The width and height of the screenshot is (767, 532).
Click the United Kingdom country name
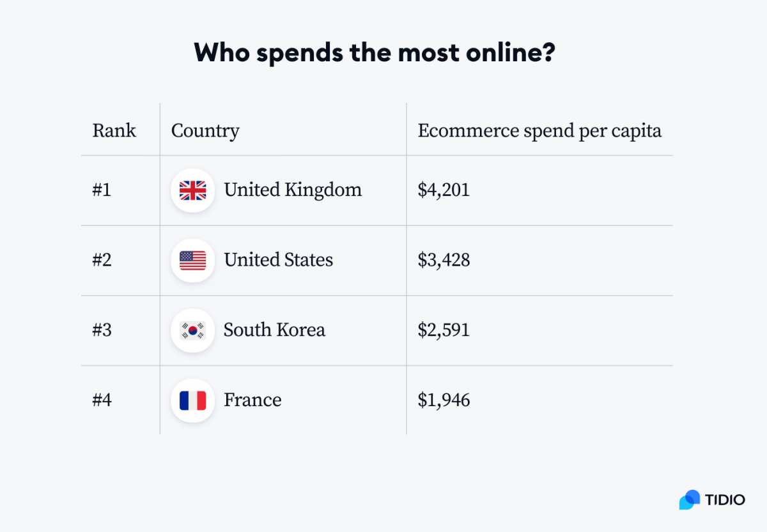(293, 190)
